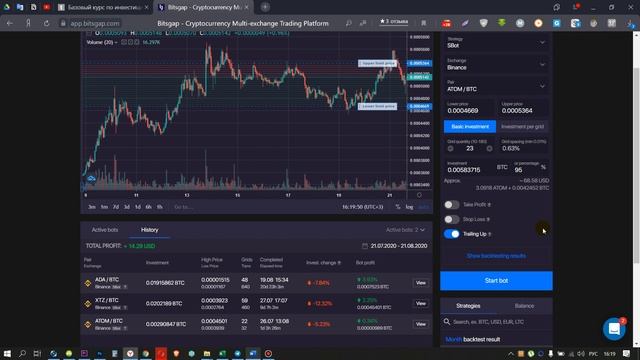640x360 pixels.
Task: Click the green download arrow extension
Action: pyautogui.click(x=502, y=23)
